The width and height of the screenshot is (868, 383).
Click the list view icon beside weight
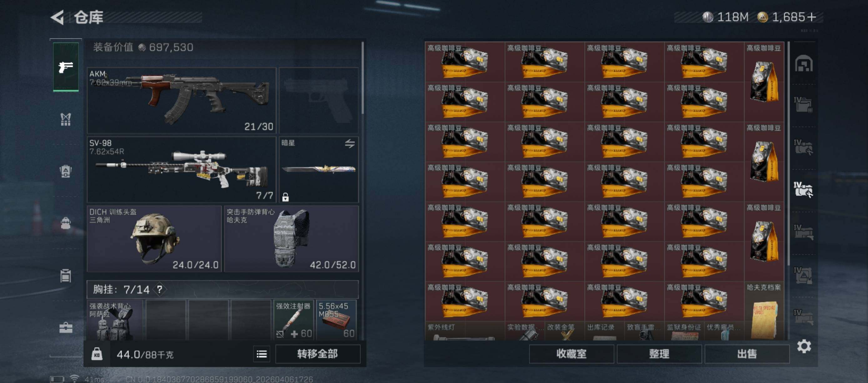pos(262,354)
